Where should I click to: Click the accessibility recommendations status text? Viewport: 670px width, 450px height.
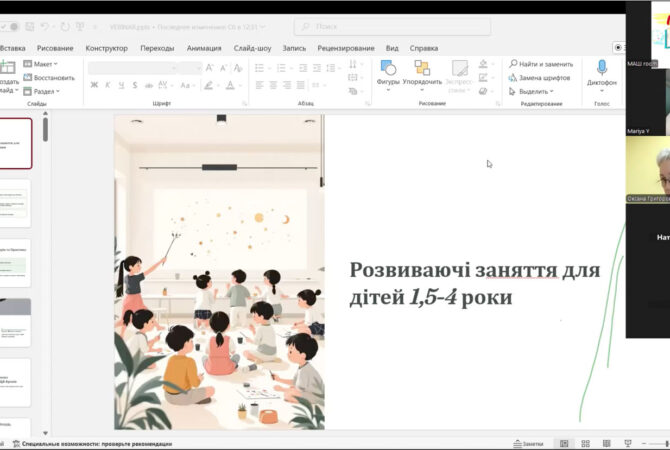97,443
